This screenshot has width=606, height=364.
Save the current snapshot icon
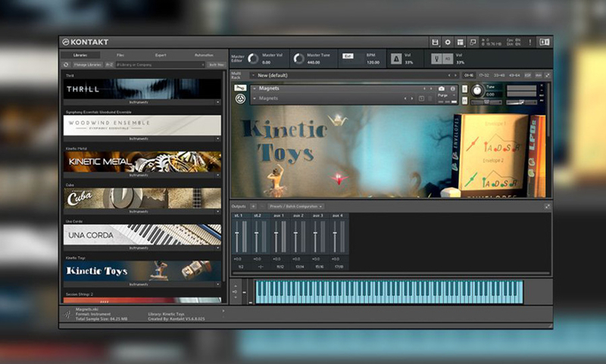point(421,98)
